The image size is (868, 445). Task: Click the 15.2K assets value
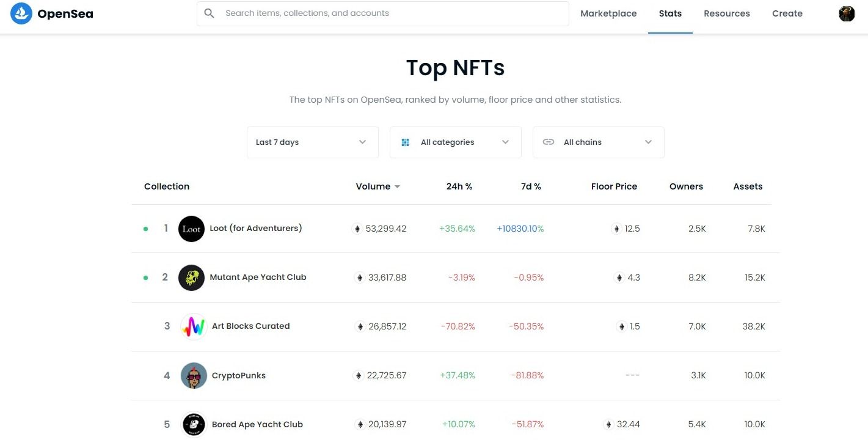click(x=755, y=278)
